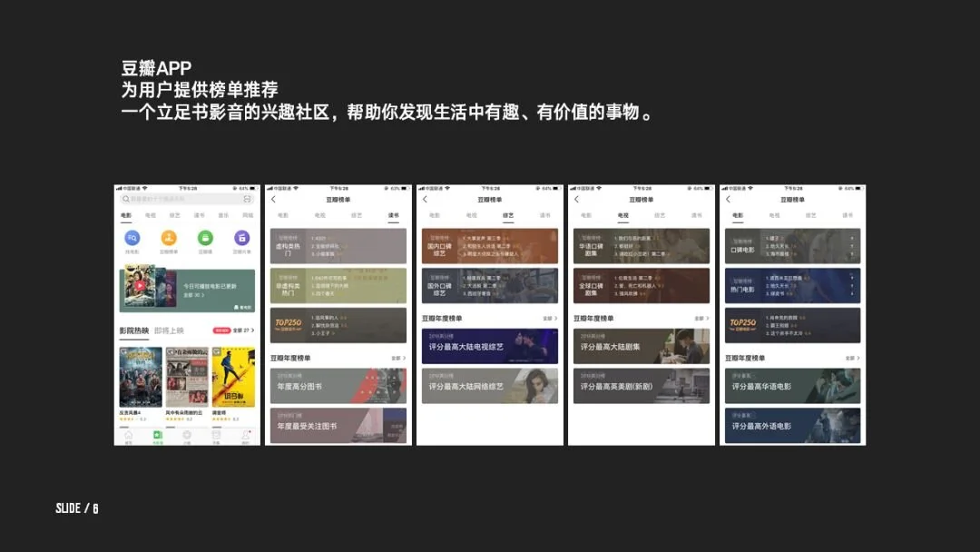Open the purple 豆瓣片单 icon on home screen
Viewport: 980px width, 552px height.
tap(242, 238)
